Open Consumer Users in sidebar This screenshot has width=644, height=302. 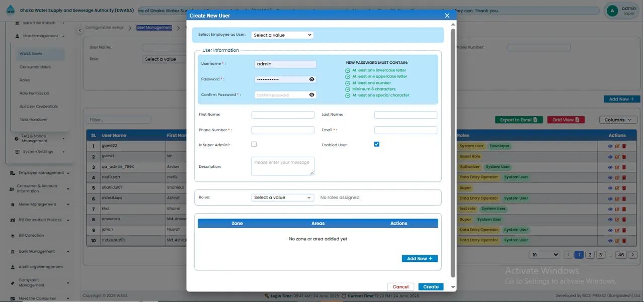pyautogui.click(x=35, y=67)
